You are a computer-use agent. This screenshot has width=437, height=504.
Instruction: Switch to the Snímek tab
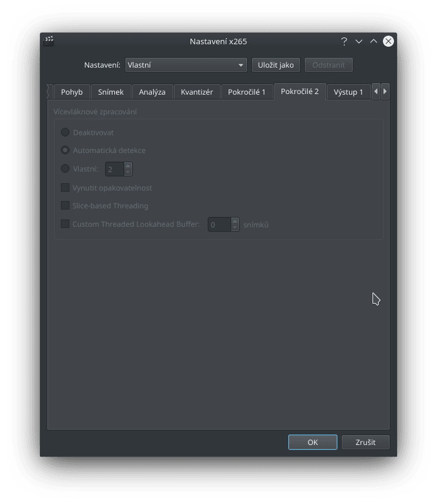(x=111, y=92)
